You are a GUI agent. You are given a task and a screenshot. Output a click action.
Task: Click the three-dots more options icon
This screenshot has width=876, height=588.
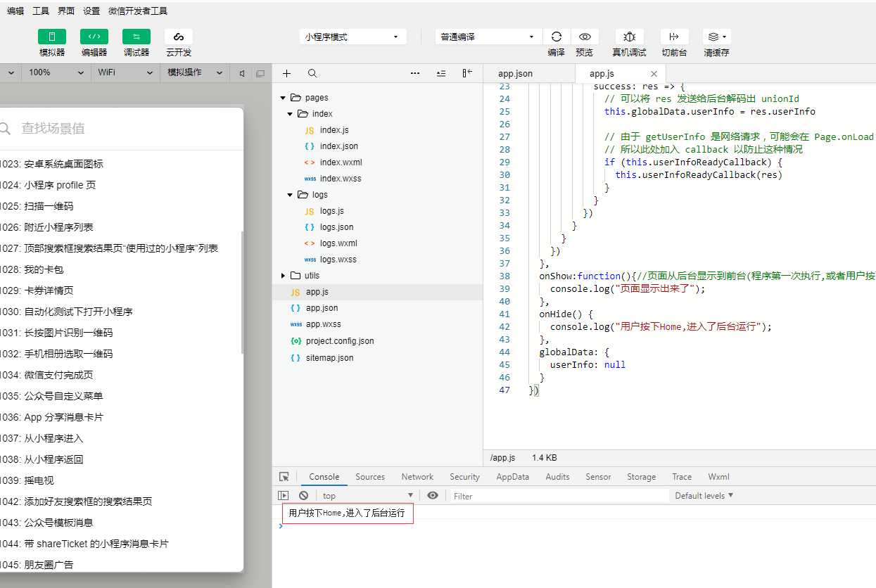point(415,73)
